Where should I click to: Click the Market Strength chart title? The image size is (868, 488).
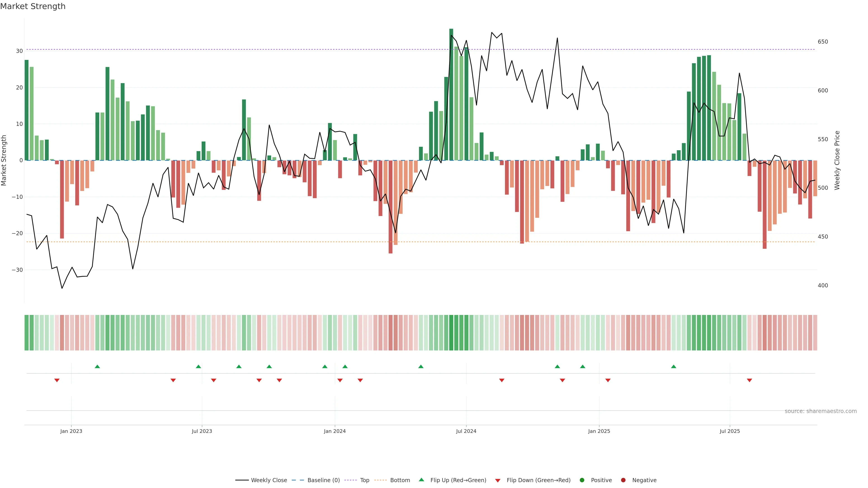(33, 6)
